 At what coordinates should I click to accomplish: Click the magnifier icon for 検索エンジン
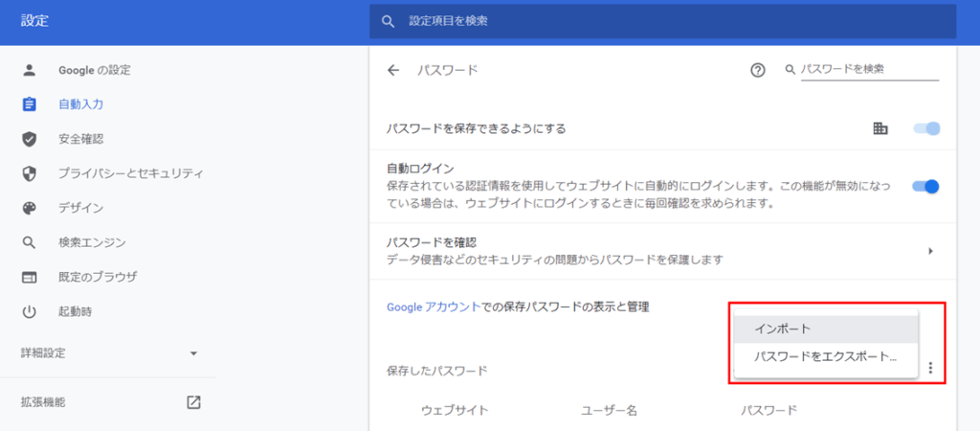tap(30, 242)
